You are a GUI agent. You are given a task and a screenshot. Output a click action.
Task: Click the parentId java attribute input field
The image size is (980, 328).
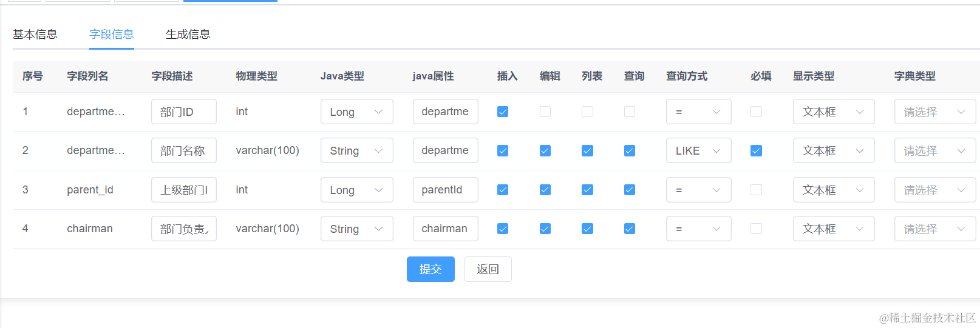(x=445, y=190)
